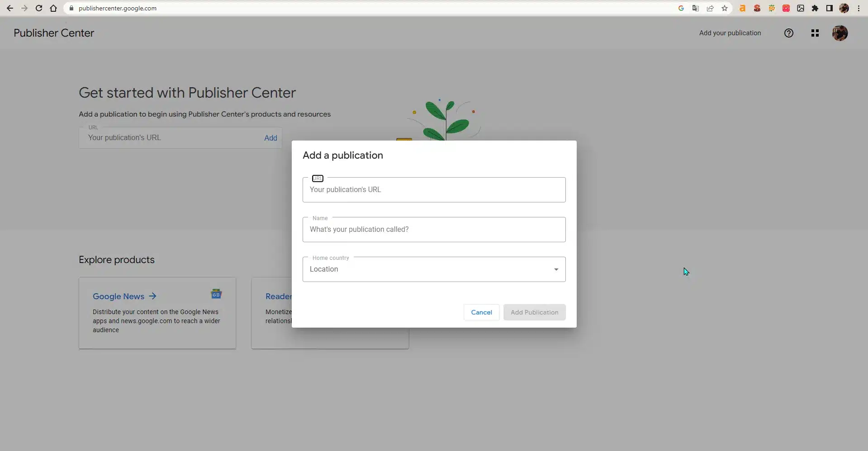This screenshot has height=451, width=868.
Task: Click the Google News card icon
Action: point(216,294)
